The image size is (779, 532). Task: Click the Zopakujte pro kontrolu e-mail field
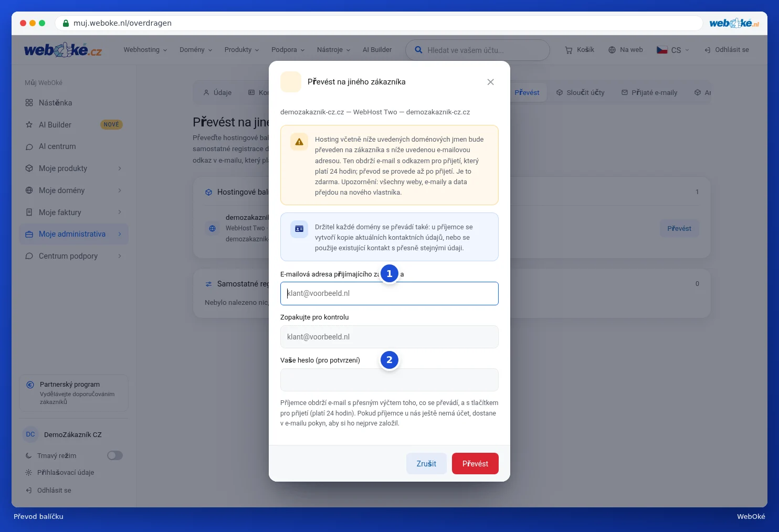389,337
